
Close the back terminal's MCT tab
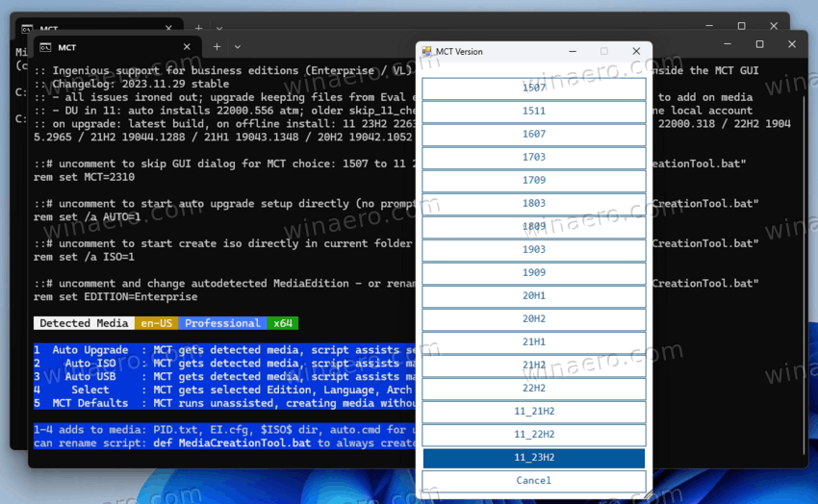[170, 28]
